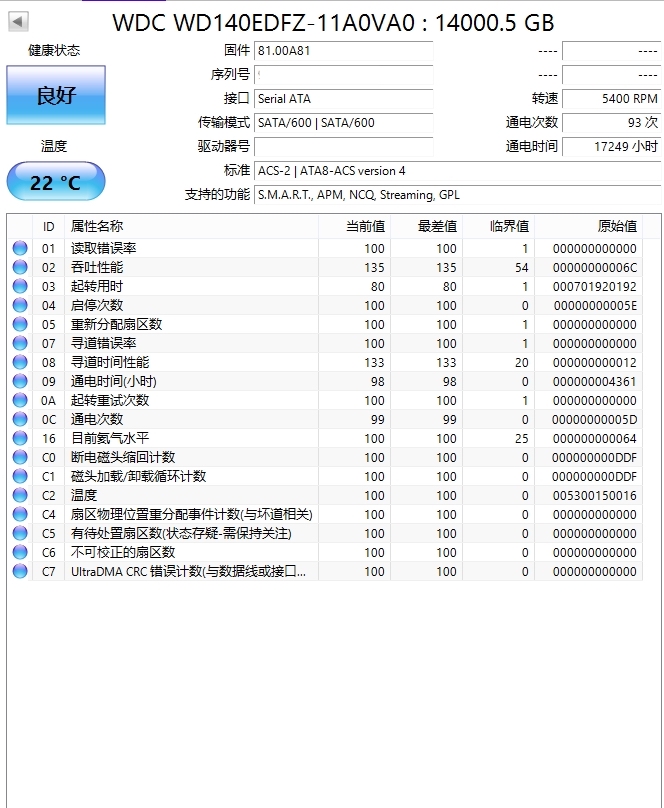This screenshot has width=664, height=808.
Task: Click the SATA/600 | SATA/600 transfer mode field
Action: [344, 123]
